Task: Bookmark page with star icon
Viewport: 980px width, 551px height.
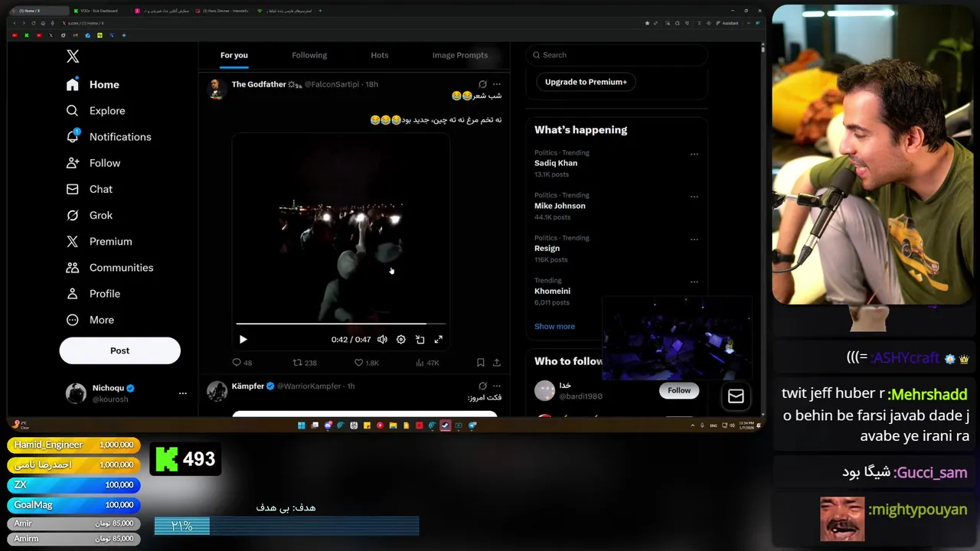Action: click(648, 23)
